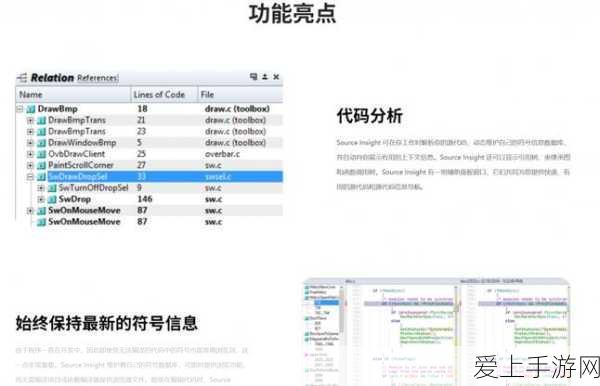Click the 18 lines value for DrawBmp
This screenshot has width=600, height=386.
(x=142, y=109)
